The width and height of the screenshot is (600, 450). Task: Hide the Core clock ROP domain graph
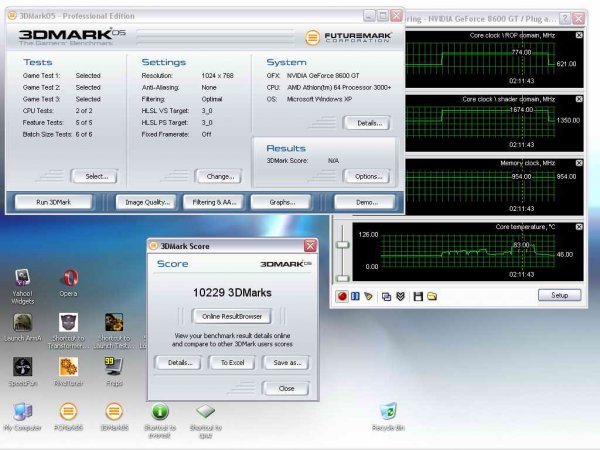[579, 35]
